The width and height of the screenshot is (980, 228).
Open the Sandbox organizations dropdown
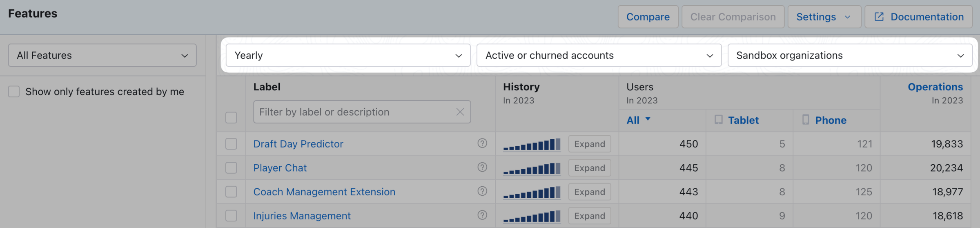pyautogui.click(x=850, y=55)
